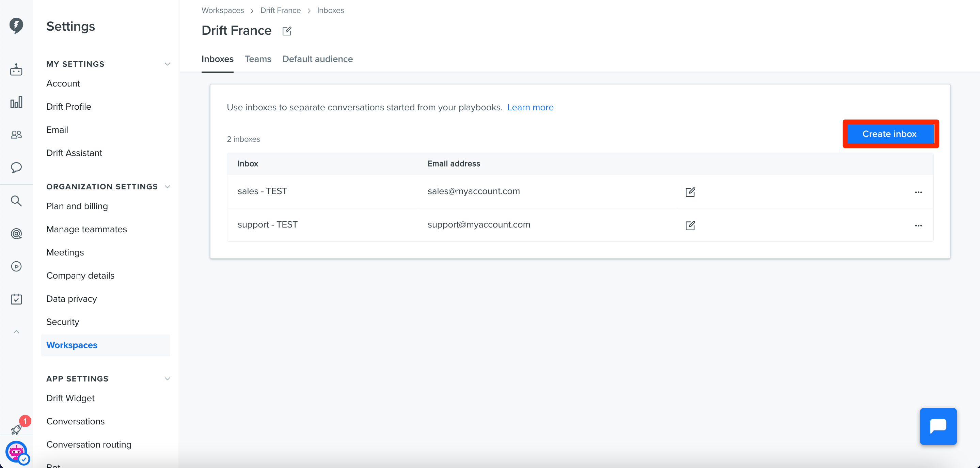Viewport: 980px width, 468px height.
Task: Click the magnifying glass search icon
Action: [16, 201]
